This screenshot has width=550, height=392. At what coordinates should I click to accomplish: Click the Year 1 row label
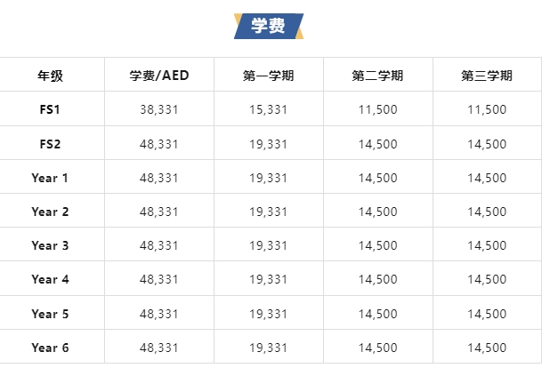click(x=50, y=178)
